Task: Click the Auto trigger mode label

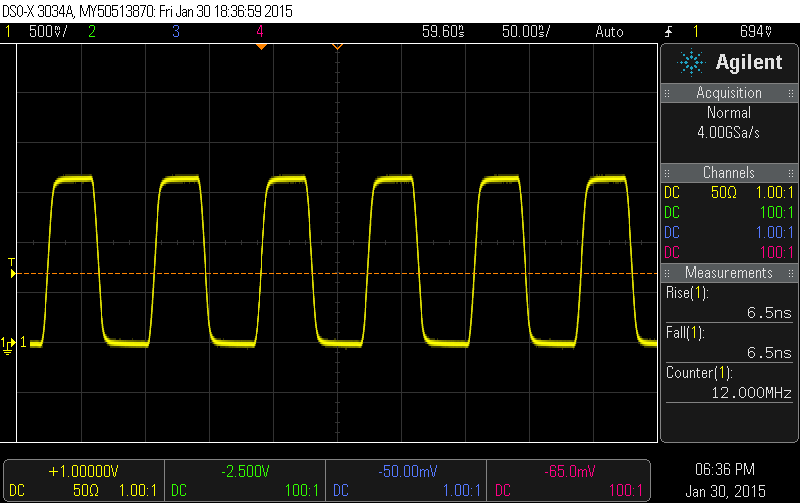Action: click(x=609, y=32)
